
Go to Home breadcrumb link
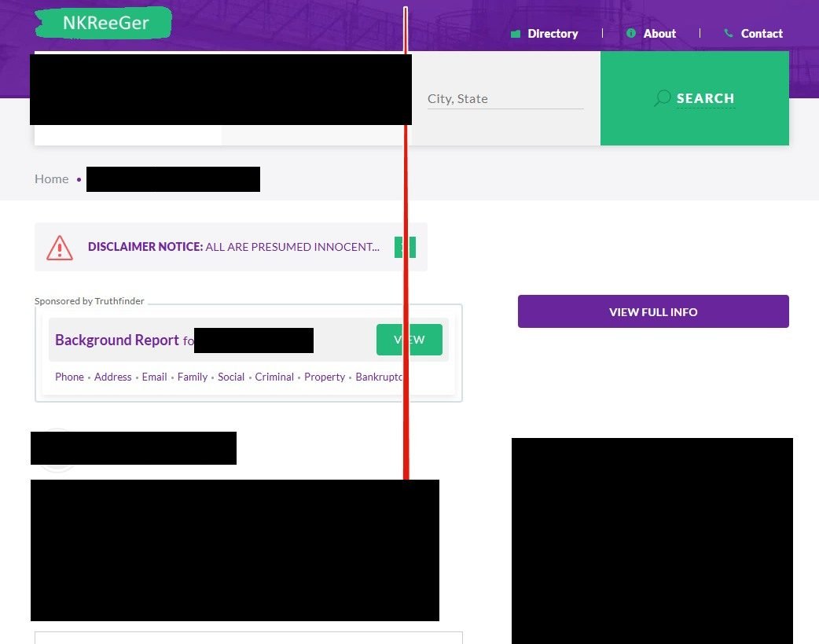[x=52, y=178]
